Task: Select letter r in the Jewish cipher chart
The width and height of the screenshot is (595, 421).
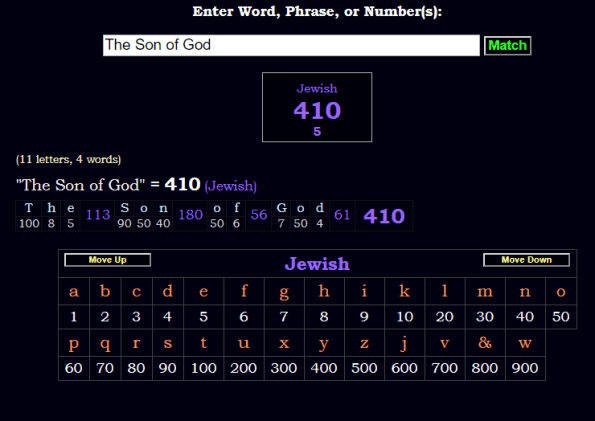Action: pos(137,343)
